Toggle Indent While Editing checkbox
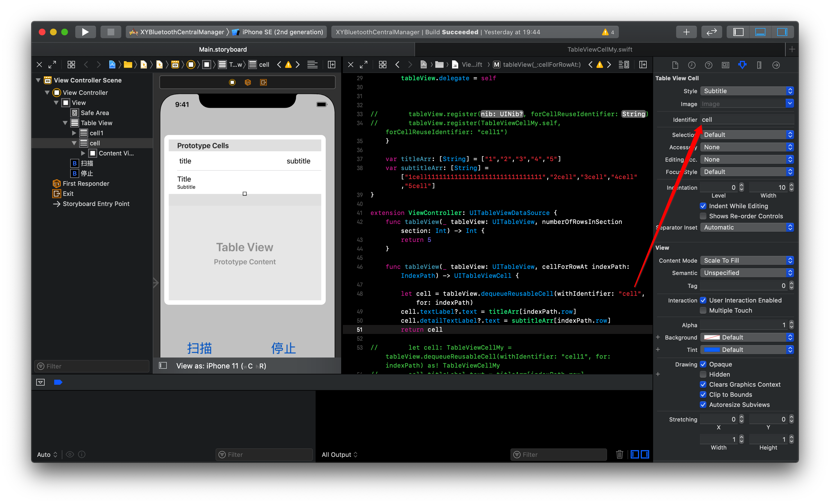830x504 pixels. click(703, 206)
